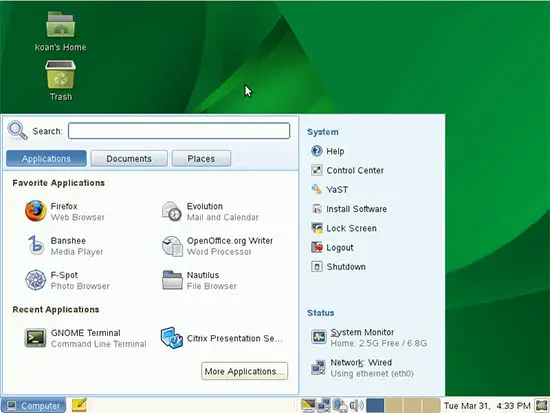Switch to the fourth workspace in pager
550x413 pixels.
pos(431,406)
